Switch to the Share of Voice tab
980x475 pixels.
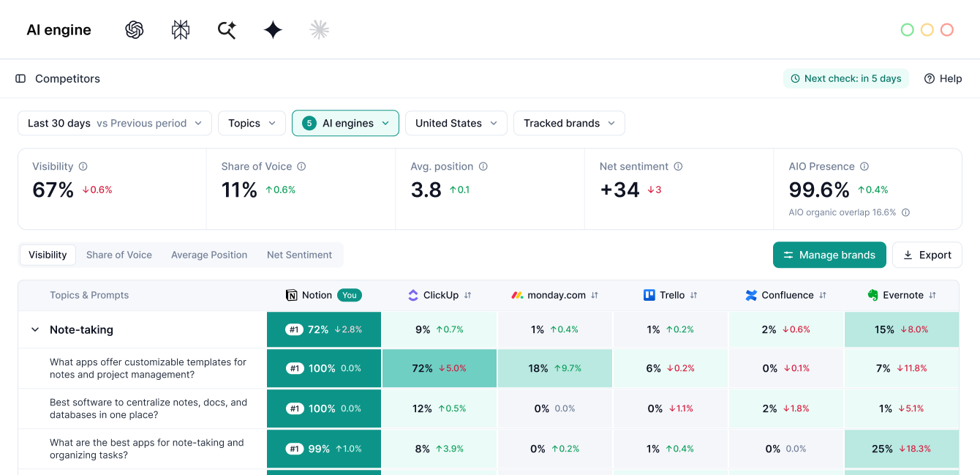tap(119, 255)
